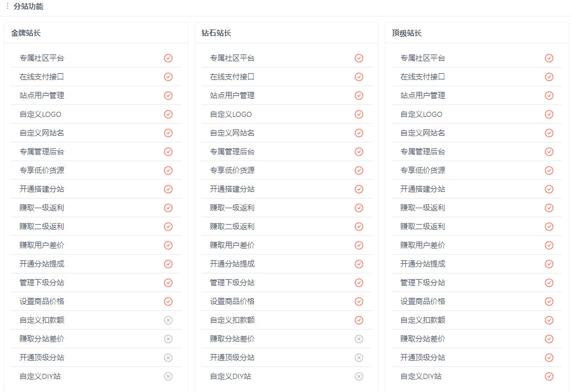Click the check icon for 管理下级分站 under 金牌站长
The image size is (571, 392).
(x=168, y=283)
